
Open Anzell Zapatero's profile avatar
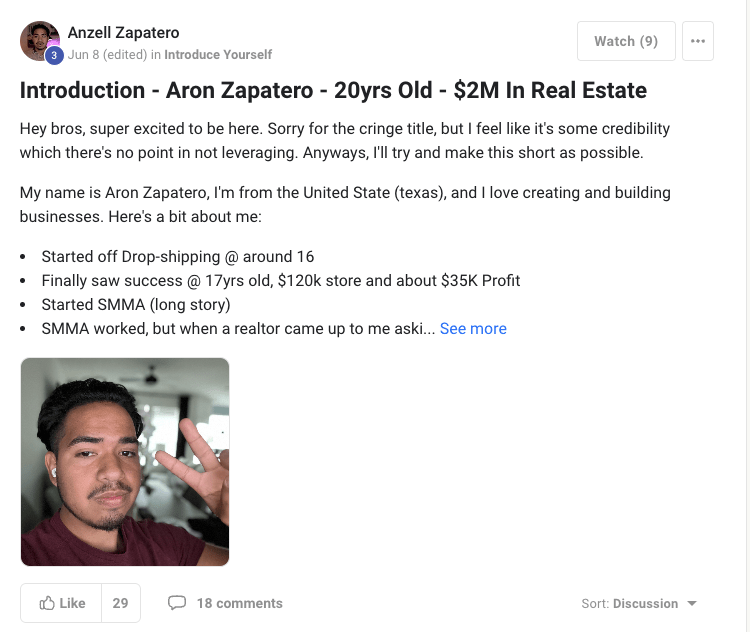pos(40,41)
